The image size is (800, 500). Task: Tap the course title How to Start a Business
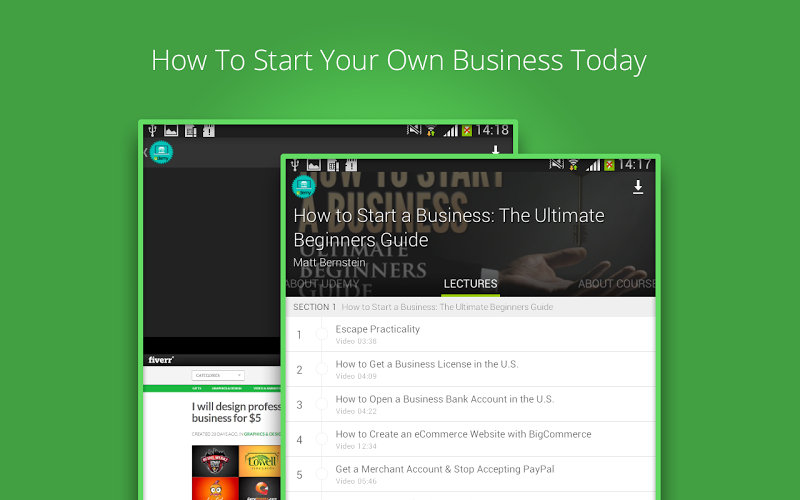448,228
